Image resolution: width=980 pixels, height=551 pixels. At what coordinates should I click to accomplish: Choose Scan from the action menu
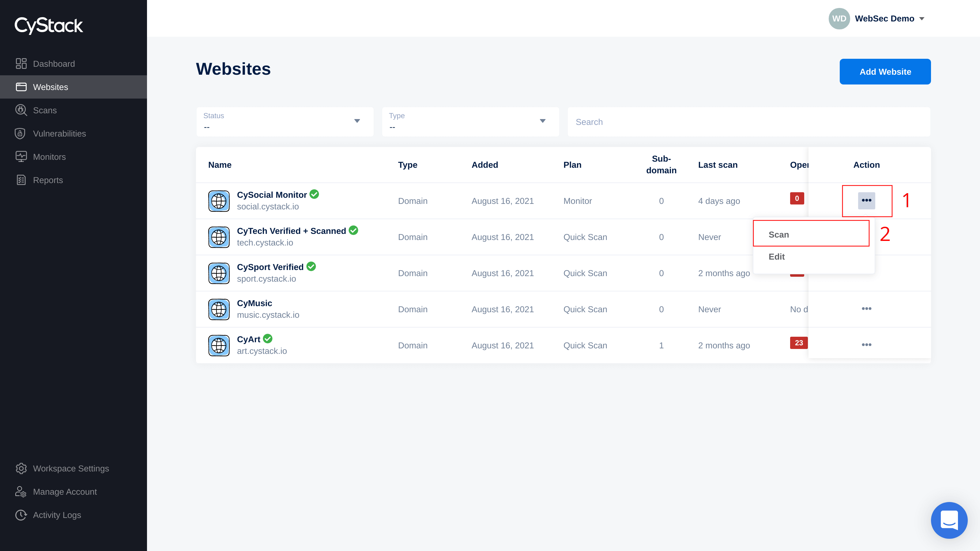pyautogui.click(x=811, y=234)
